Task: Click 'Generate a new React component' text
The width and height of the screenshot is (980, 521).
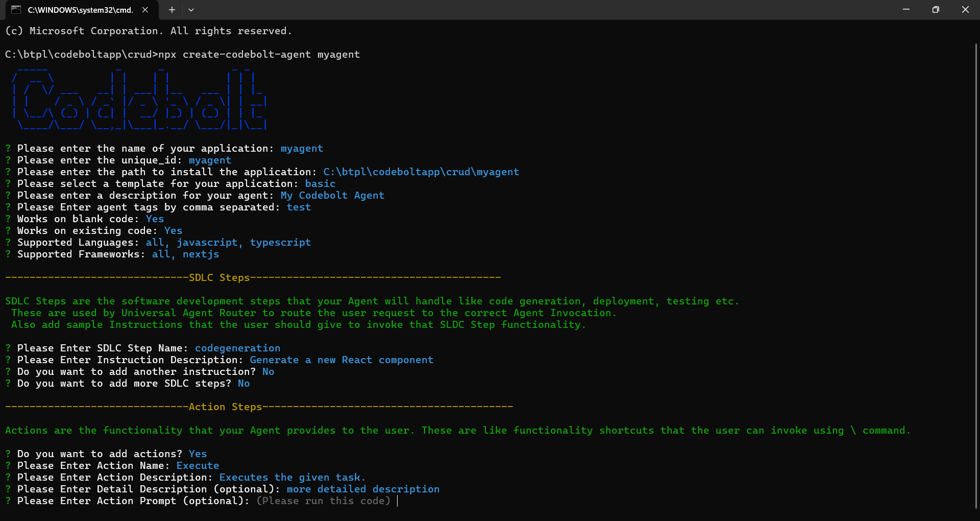Action: point(341,360)
